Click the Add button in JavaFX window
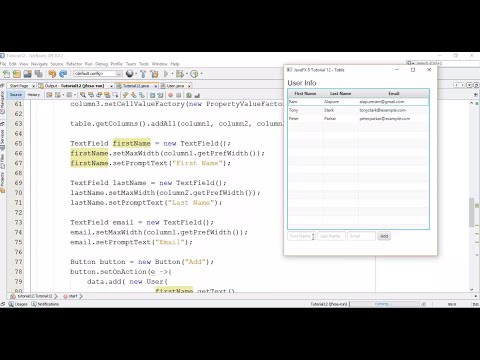Viewport: 480px width, 360px height. click(x=384, y=236)
